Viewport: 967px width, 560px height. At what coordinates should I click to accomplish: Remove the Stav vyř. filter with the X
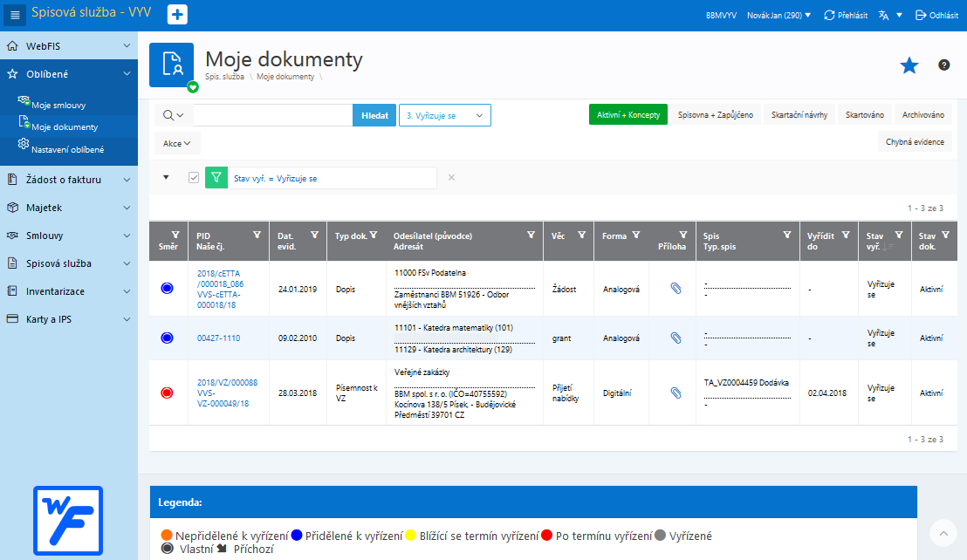coord(451,177)
